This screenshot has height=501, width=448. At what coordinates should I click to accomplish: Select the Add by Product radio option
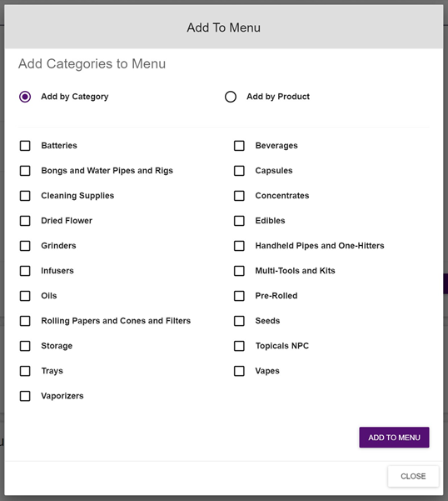(231, 97)
